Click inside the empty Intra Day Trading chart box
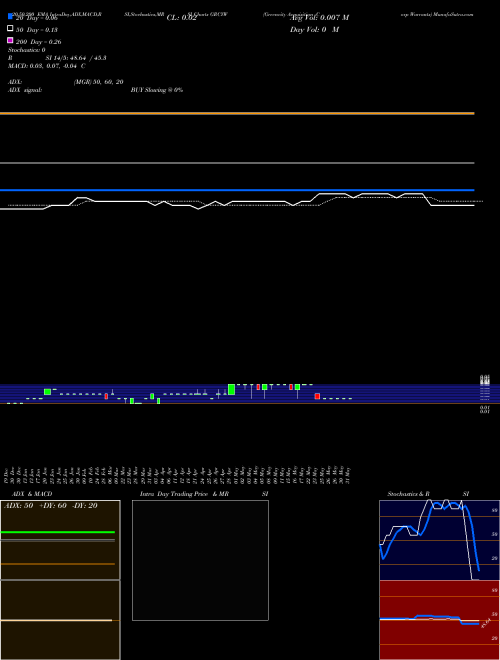The height and width of the screenshot is (660, 500). pos(200,560)
